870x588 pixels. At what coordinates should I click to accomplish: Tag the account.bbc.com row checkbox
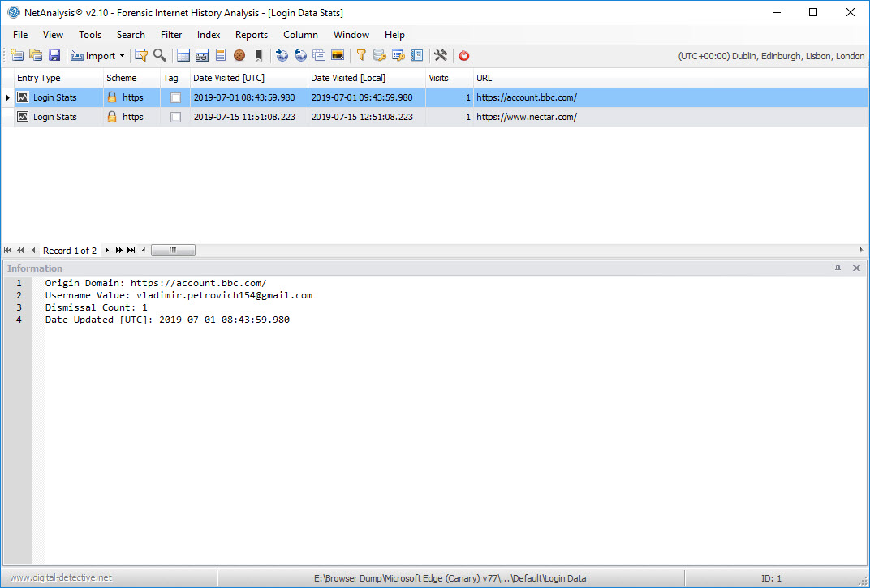(x=175, y=97)
